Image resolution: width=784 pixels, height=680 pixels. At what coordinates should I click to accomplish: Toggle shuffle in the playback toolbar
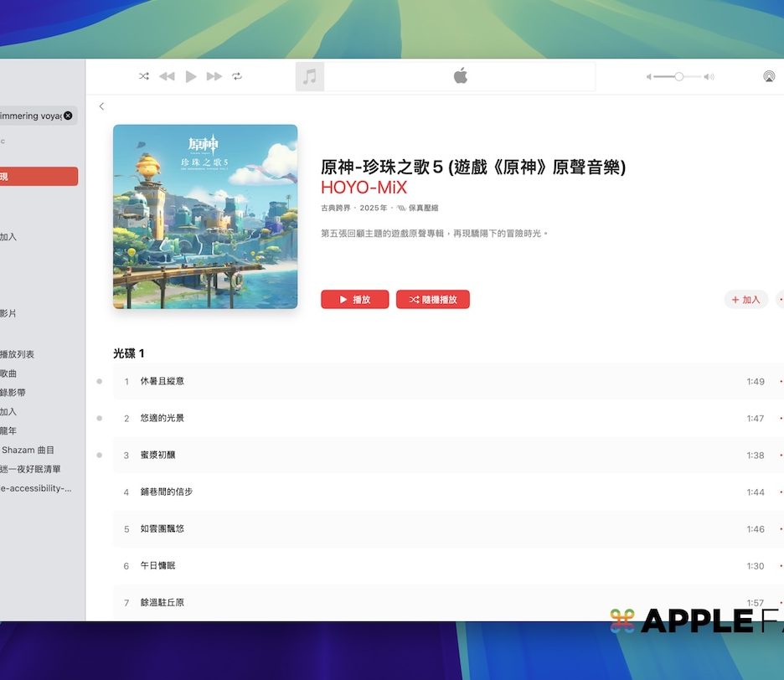tap(144, 76)
